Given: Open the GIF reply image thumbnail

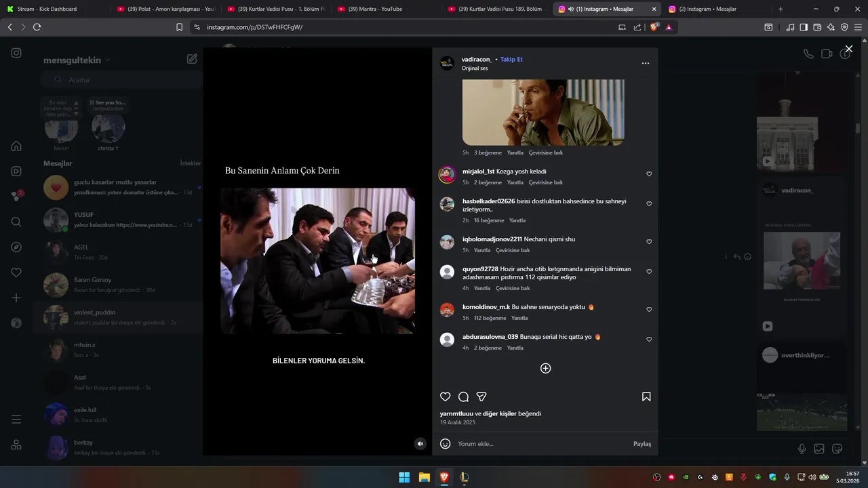Looking at the screenshot, I should (543, 112).
